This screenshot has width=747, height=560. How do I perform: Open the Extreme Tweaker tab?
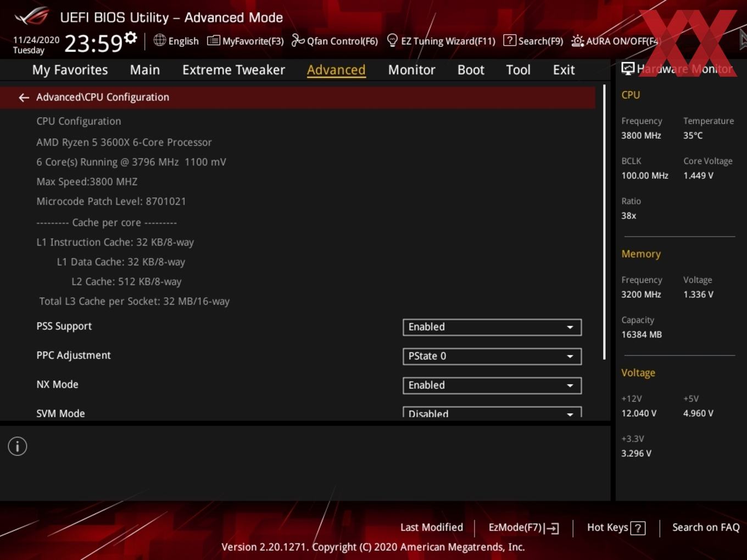[x=233, y=70]
